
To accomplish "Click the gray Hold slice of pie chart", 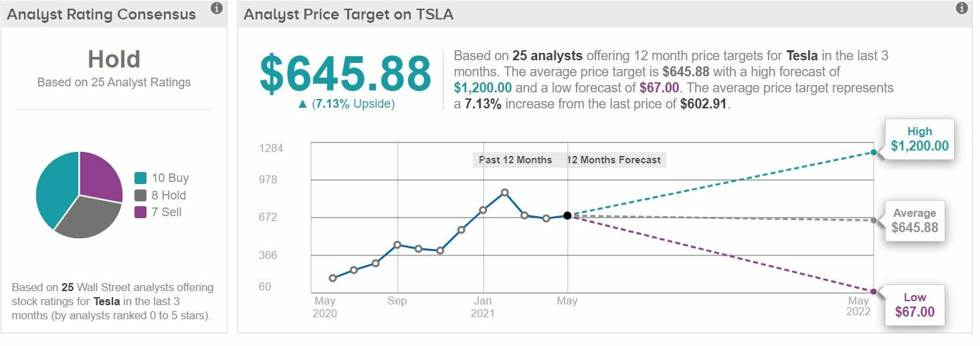I will [x=87, y=218].
